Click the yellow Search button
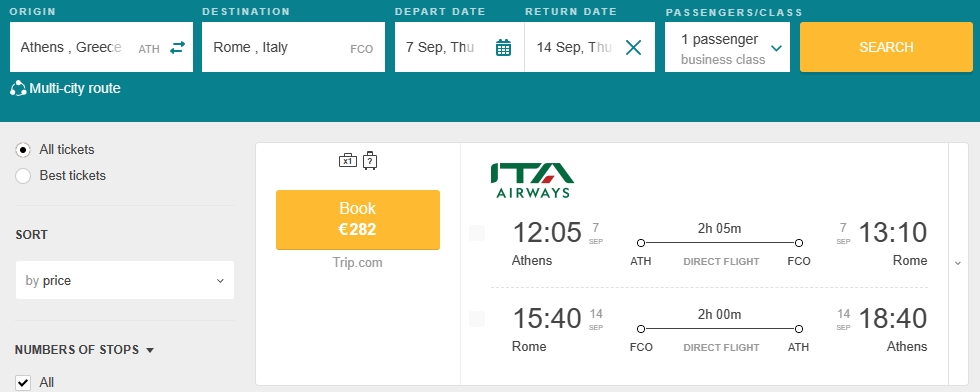The image size is (980, 392). click(x=886, y=48)
